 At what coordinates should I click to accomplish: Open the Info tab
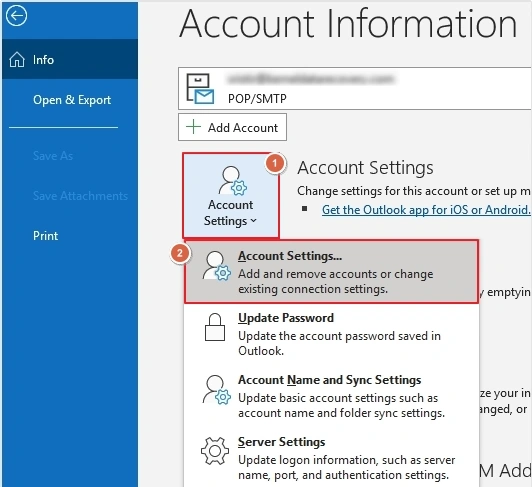pyautogui.click(x=70, y=59)
